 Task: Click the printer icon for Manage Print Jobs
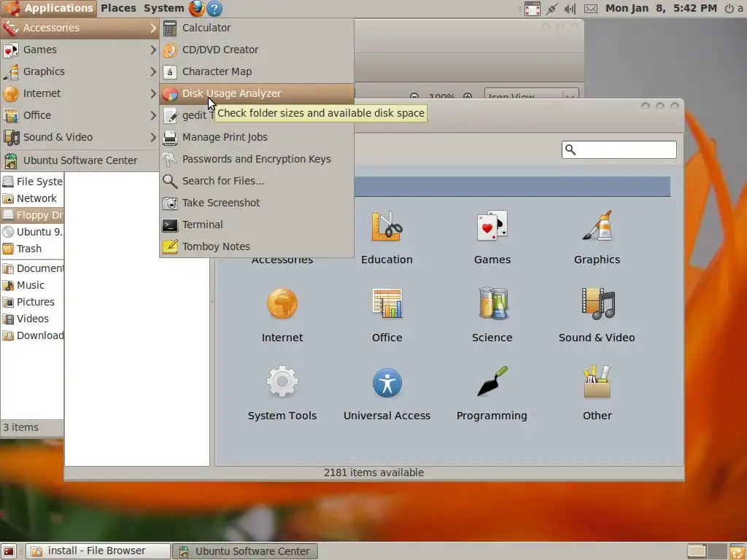coord(169,138)
